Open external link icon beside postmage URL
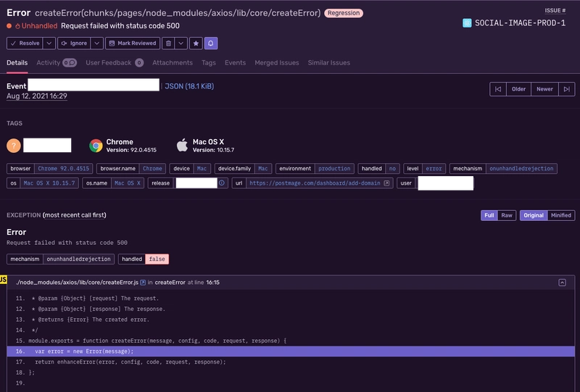This screenshot has height=392, width=580. 387,183
